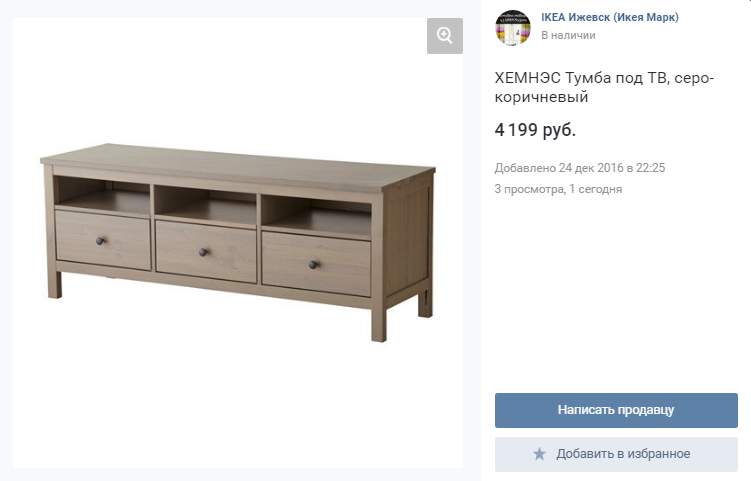751x481 pixels.
Task: Open the IKEA Ижевск (Икея Марк) link
Action: [610, 17]
